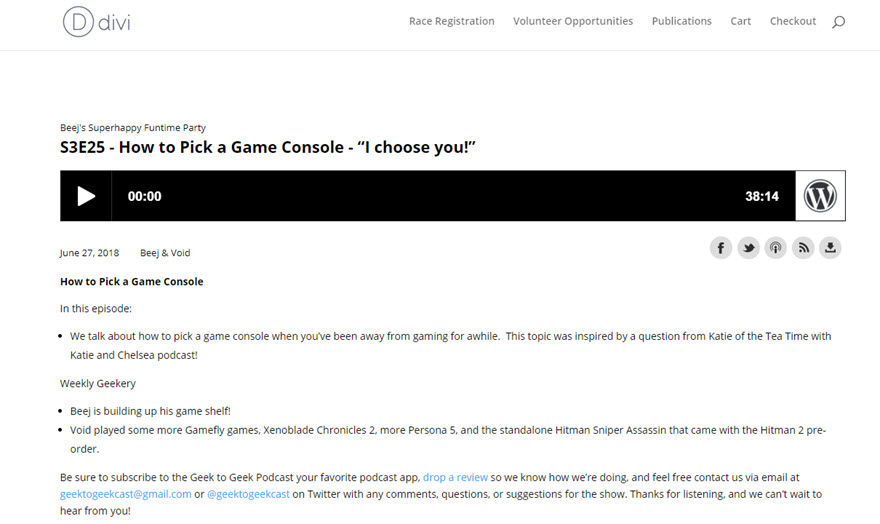Download the episode audio file

(830, 248)
